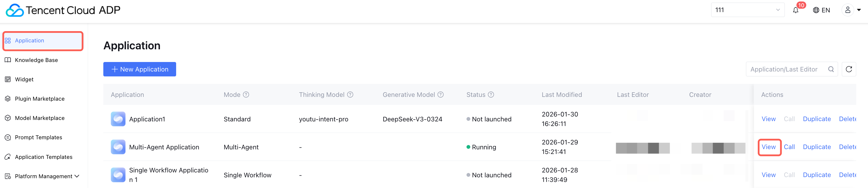Open the user account dropdown
The width and height of the screenshot is (868, 188).
point(851,10)
